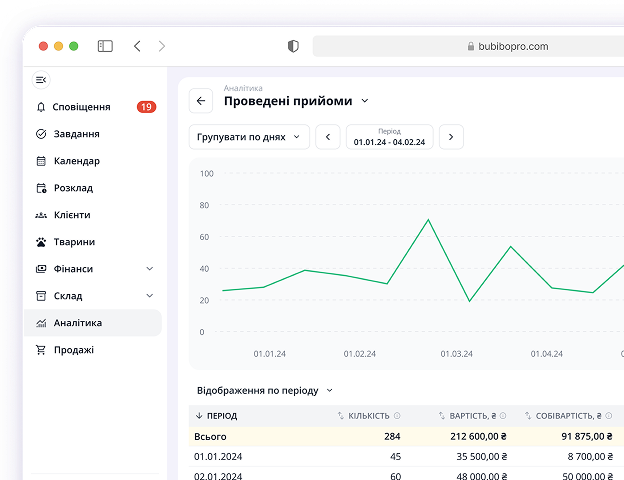The image size is (624, 480).
Task: Open Групувати по днях grouping dropdown
Action: point(249,137)
